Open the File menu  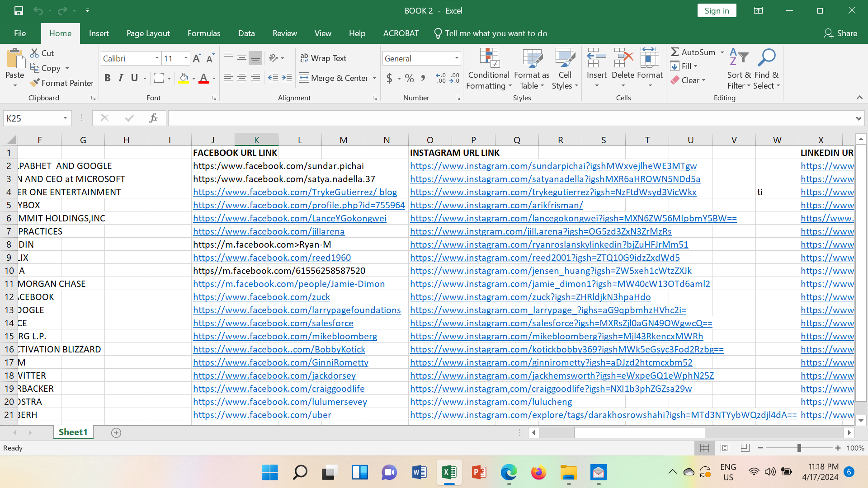pos(20,33)
